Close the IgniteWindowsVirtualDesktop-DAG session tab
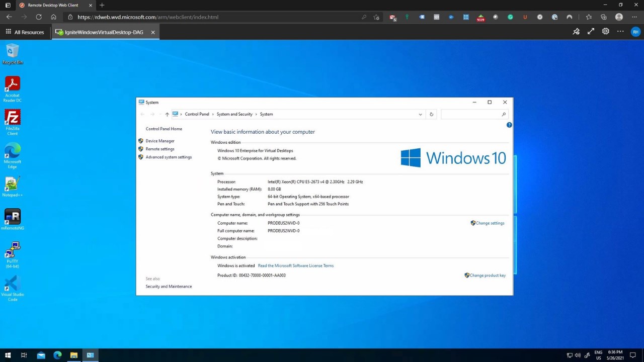644x362 pixels. (153, 32)
